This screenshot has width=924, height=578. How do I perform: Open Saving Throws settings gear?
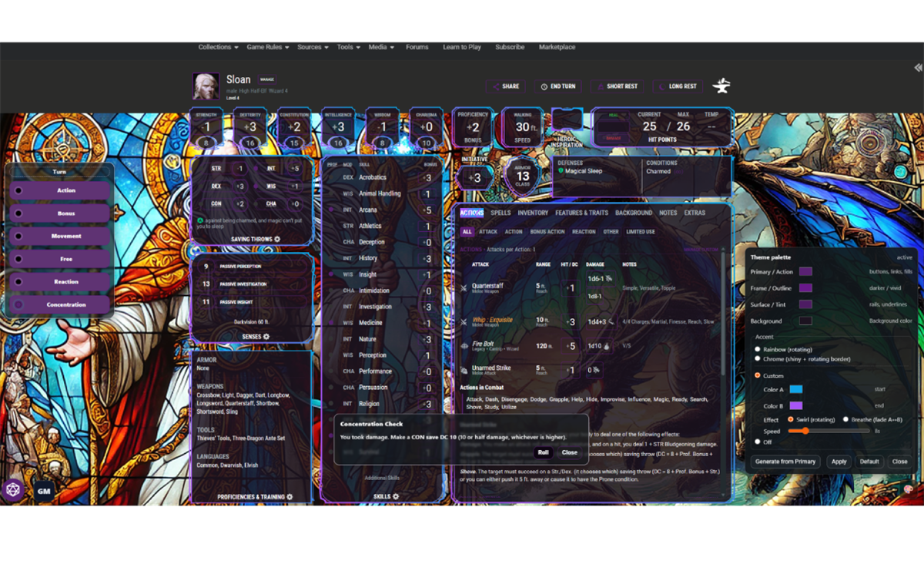(x=277, y=240)
